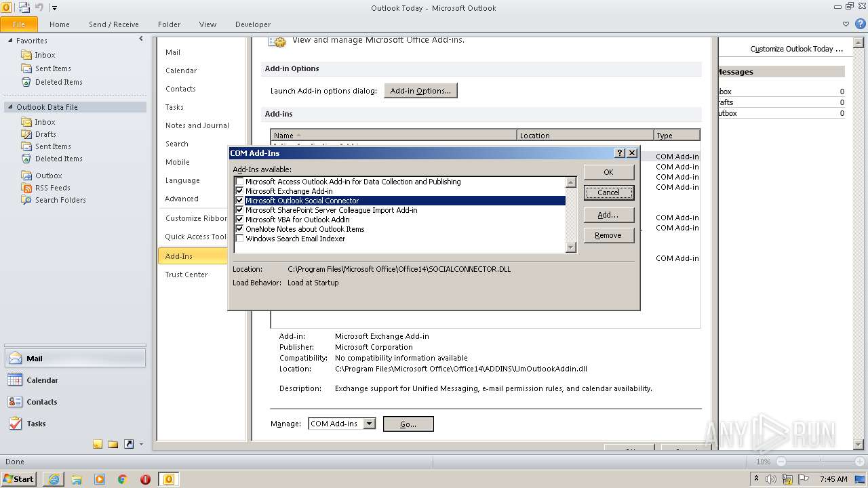Click the Inbox folder icon under Favorites

[x=26, y=55]
